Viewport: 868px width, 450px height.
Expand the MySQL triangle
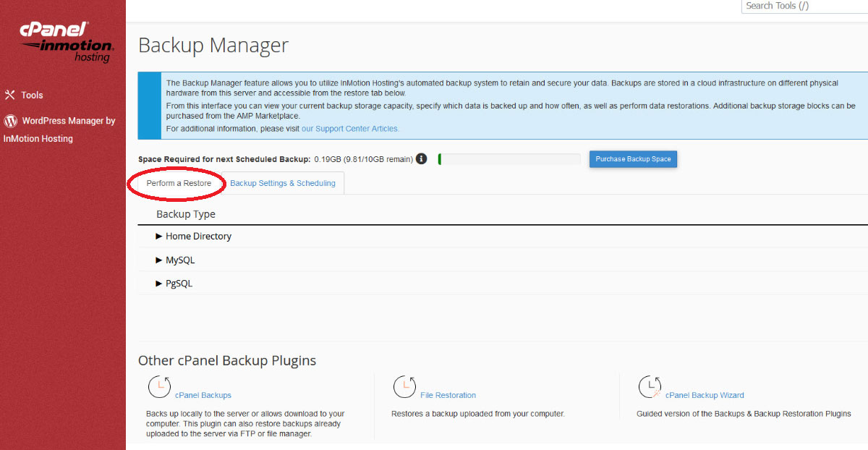pyautogui.click(x=159, y=260)
